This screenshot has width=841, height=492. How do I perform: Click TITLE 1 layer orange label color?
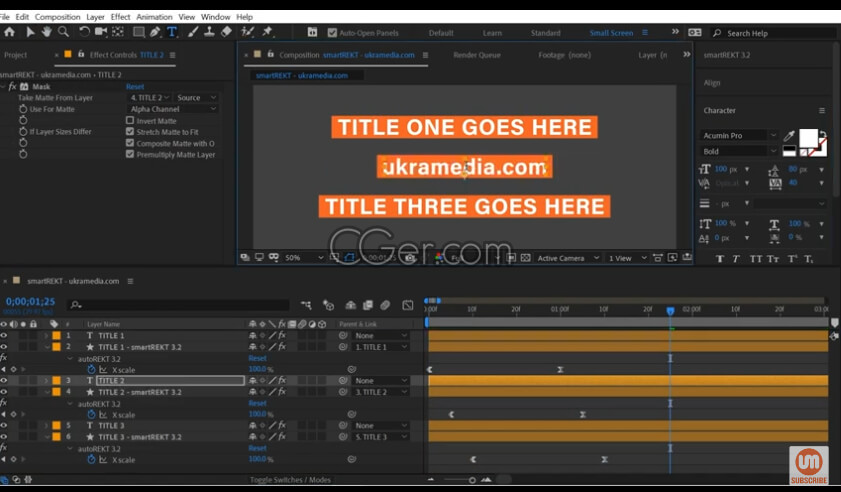click(x=56, y=335)
